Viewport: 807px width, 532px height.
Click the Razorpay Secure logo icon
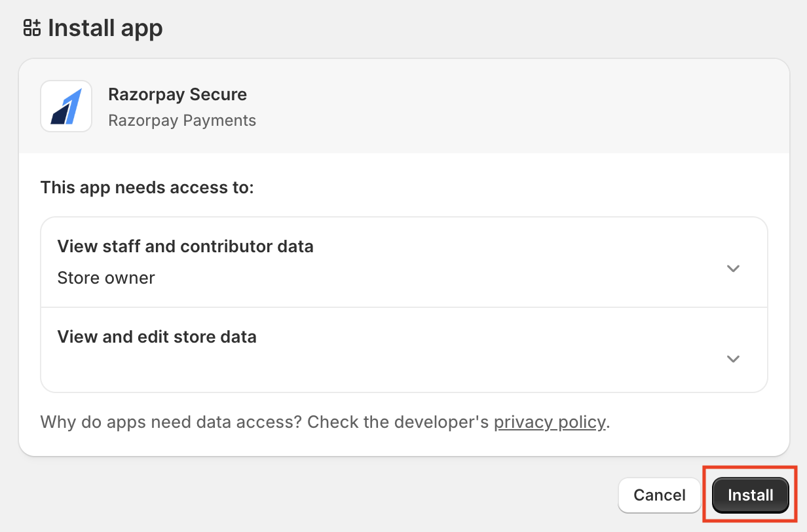click(x=66, y=106)
